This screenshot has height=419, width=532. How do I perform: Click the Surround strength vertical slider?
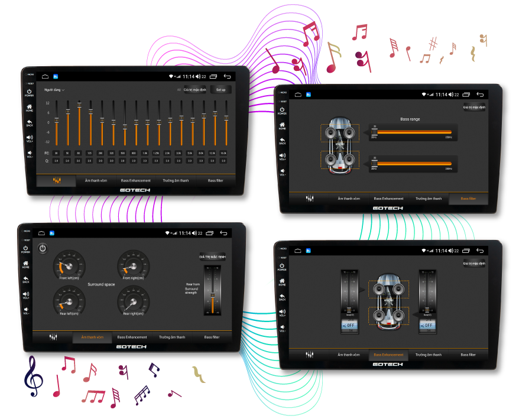[212, 289]
